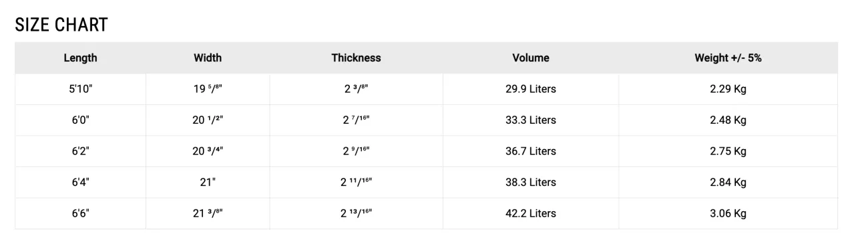
Task: Click the Volume column header
Action: click(x=531, y=58)
